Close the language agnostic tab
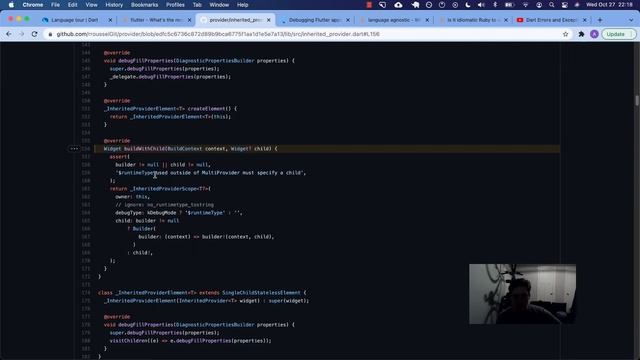The height and width of the screenshot is (360, 640). coord(427,20)
